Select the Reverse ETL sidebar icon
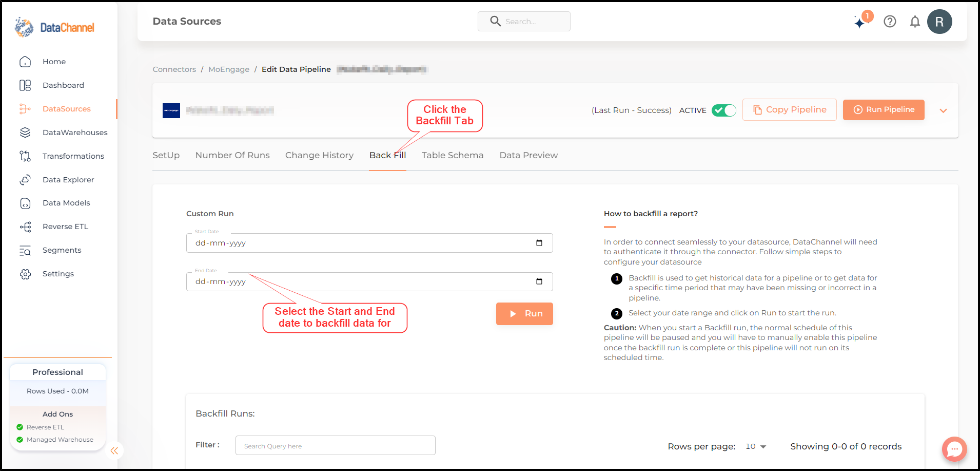980x471 pixels. [25, 227]
